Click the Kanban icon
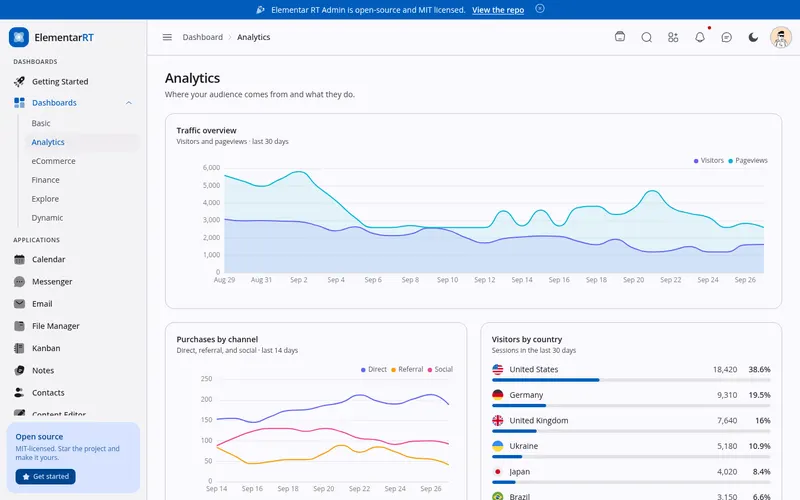This screenshot has width=800, height=500. 19,348
